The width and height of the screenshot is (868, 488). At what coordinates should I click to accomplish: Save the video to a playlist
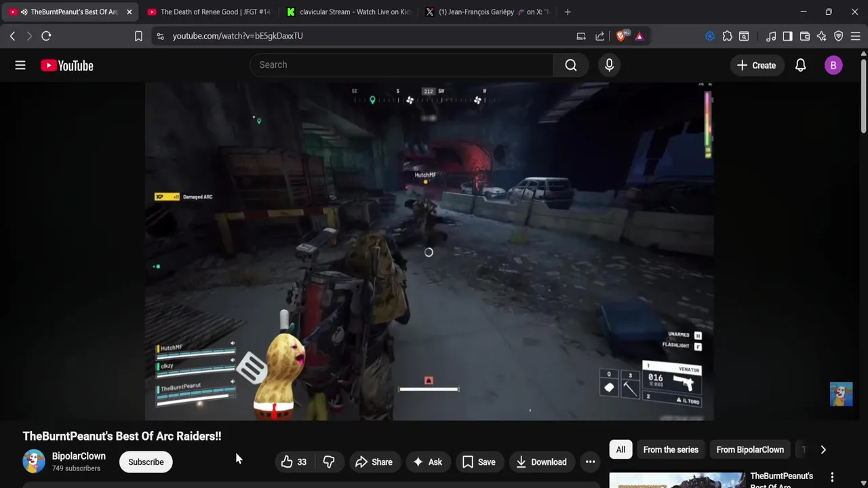(x=479, y=462)
